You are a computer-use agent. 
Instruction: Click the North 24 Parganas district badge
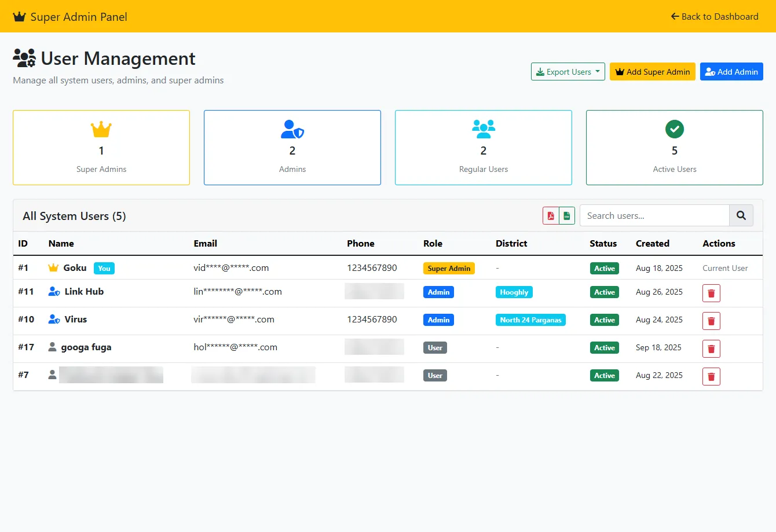pyautogui.click(x=530, y=320)
